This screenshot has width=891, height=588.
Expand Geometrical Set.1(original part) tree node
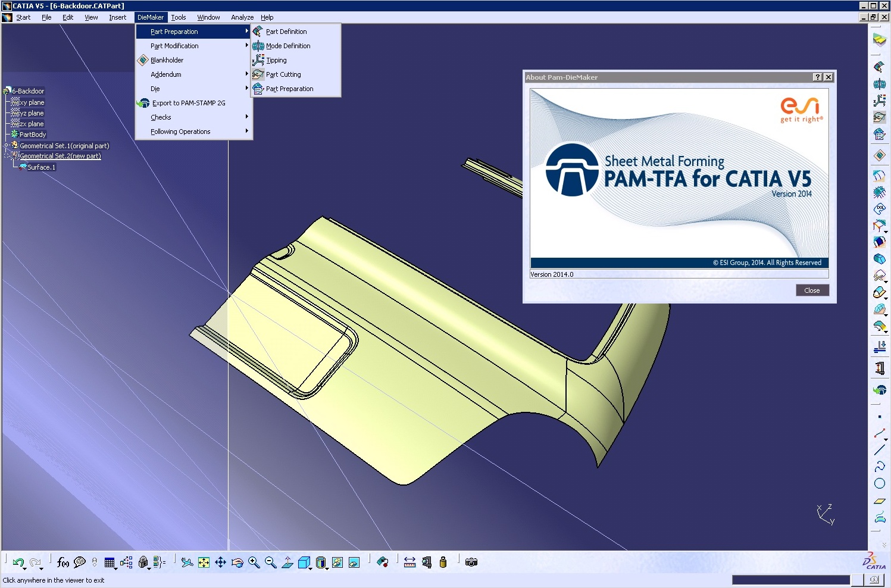click(7, 145)
